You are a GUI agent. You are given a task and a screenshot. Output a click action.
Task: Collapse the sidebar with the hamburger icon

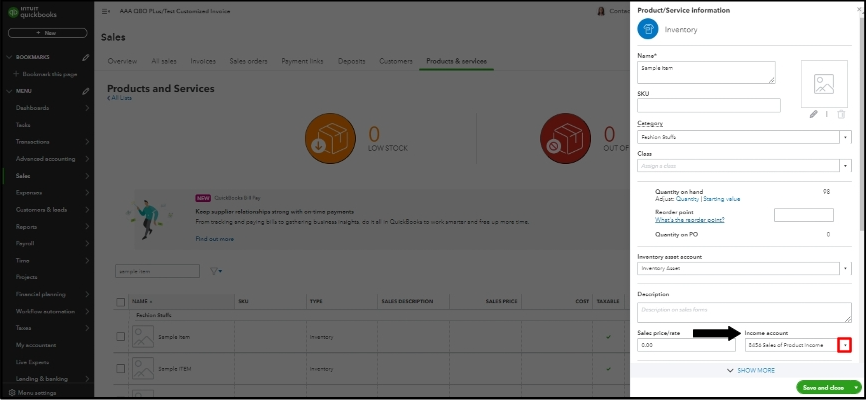click(106, 12)
